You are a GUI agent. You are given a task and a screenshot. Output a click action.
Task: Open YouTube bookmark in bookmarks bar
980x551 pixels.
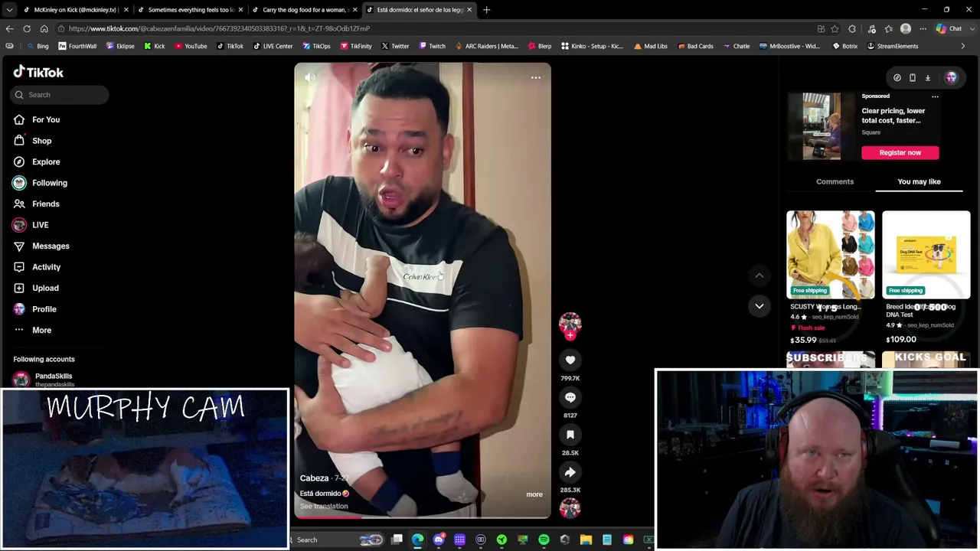[x=191, y=46]
